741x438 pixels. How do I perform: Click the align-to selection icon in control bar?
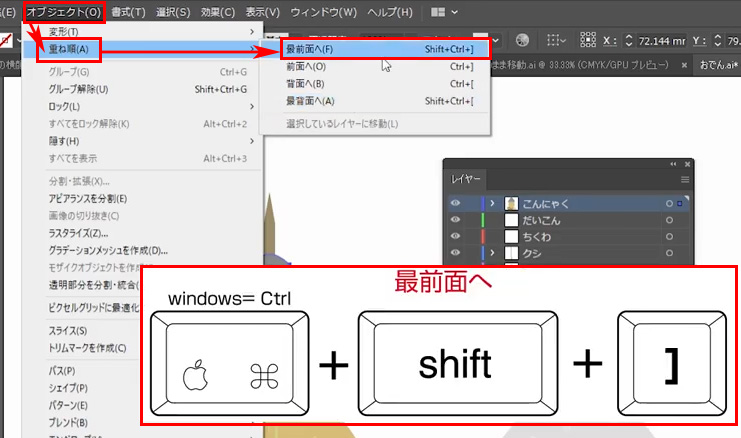552,40
